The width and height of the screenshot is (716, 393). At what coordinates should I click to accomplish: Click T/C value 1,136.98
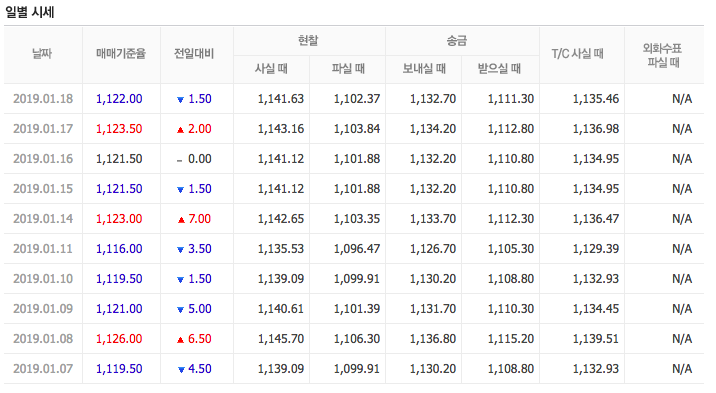click(x=596, y=129)
